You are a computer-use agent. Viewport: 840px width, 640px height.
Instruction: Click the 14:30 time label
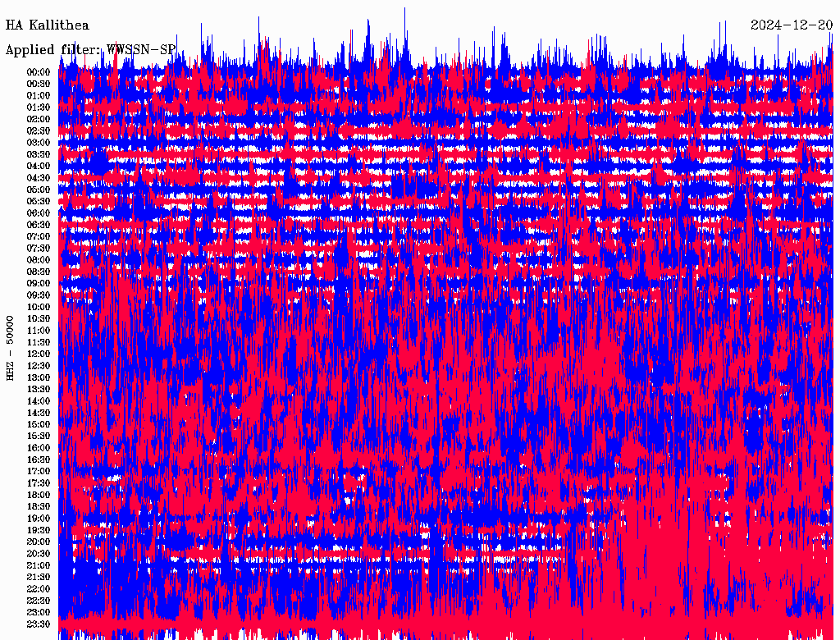coord(39,413)
